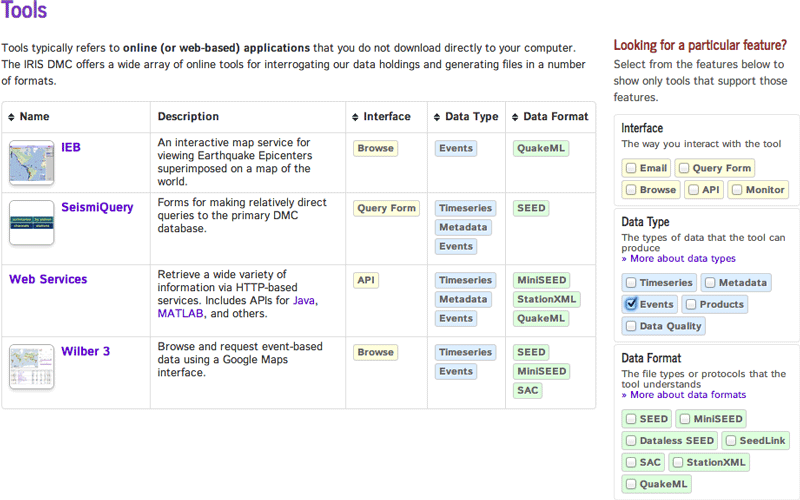Enable the API interface filter
This screenshot has height=500, width=800.
coord(693,190)
